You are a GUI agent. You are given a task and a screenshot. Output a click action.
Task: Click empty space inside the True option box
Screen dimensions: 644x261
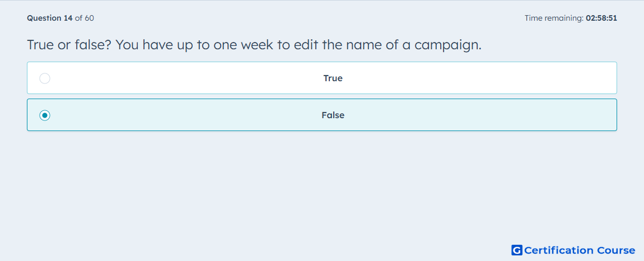coord(185,78)
